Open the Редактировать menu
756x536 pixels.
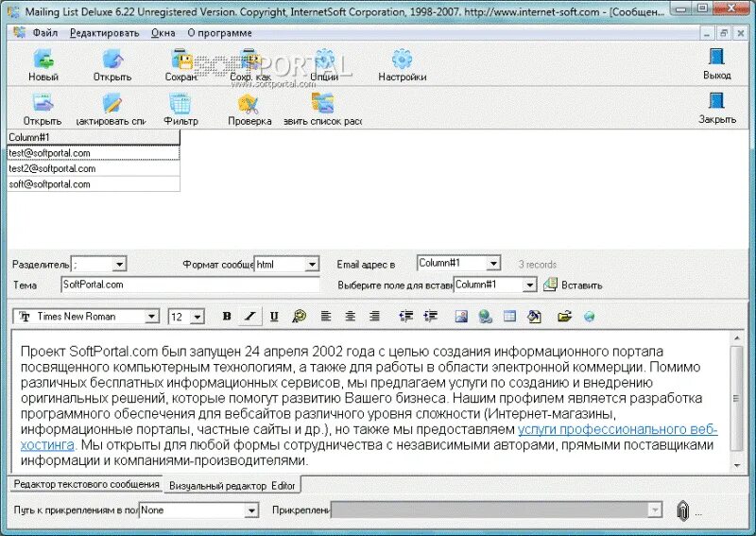click(x=105, y=33)
